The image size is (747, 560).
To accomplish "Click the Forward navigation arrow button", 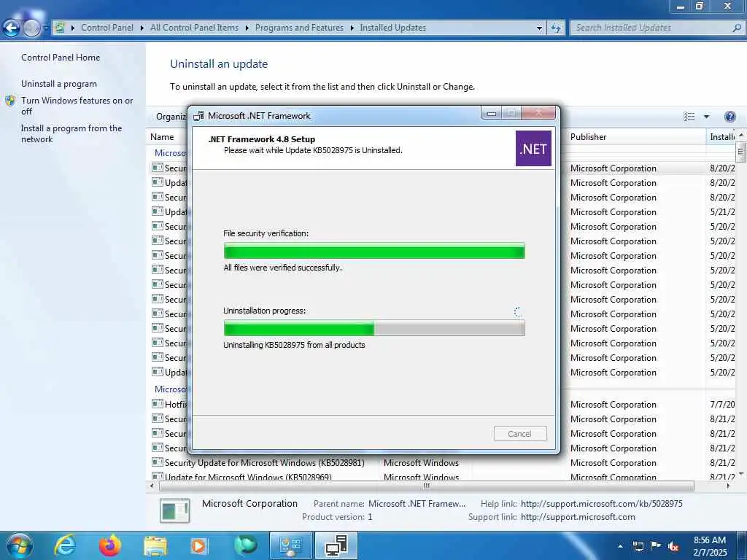I will tap(32, 28).
